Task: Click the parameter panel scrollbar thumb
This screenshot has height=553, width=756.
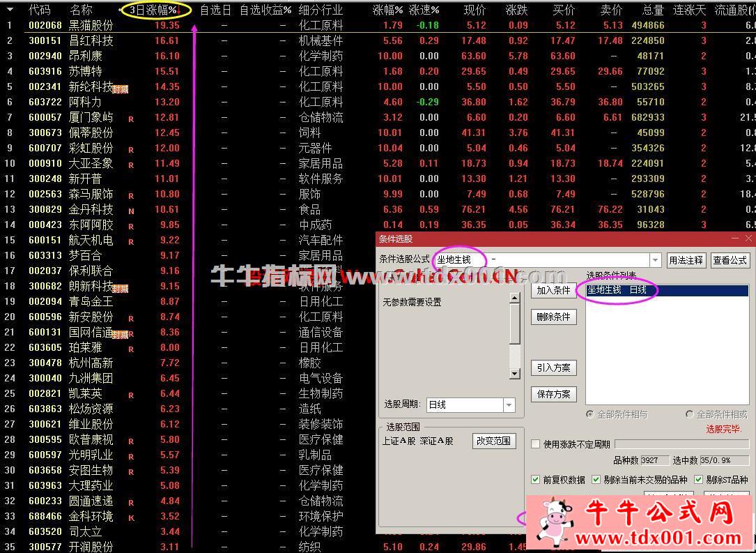Action: 514,324
